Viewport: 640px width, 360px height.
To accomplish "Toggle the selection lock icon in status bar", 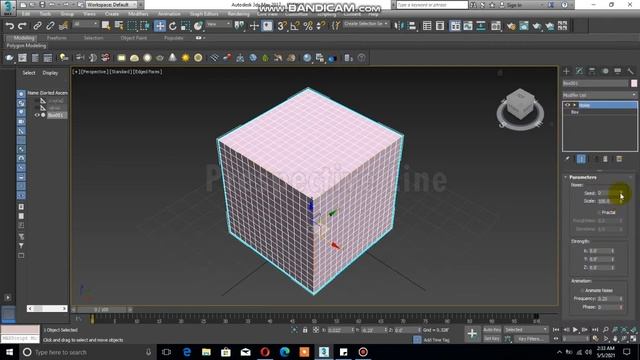I will coord(305,330).
